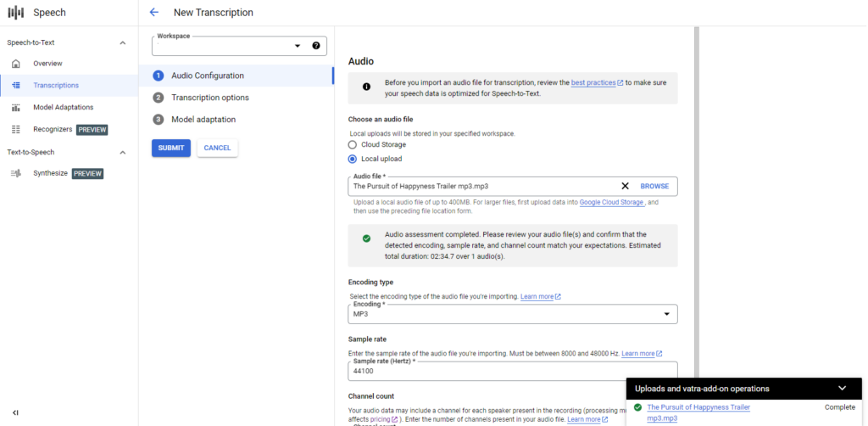Click green check icon in assessment banner
Screen dimensions: 868x426
coord(366,238)
